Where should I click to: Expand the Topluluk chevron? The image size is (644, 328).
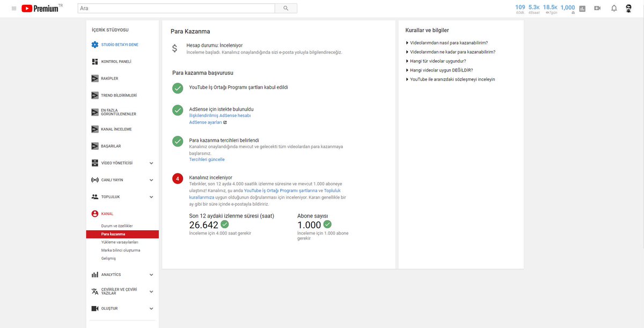(151, 197)
